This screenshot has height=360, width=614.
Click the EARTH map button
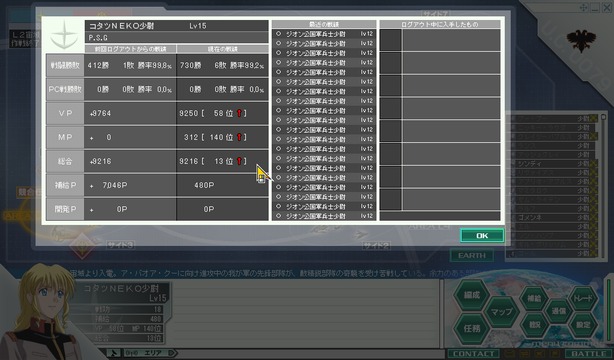click(x=471, y=256)
